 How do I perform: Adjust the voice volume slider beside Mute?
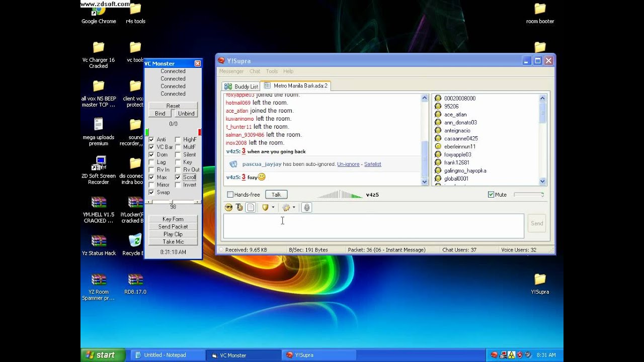pyautogui.click(x=529, y=195)
